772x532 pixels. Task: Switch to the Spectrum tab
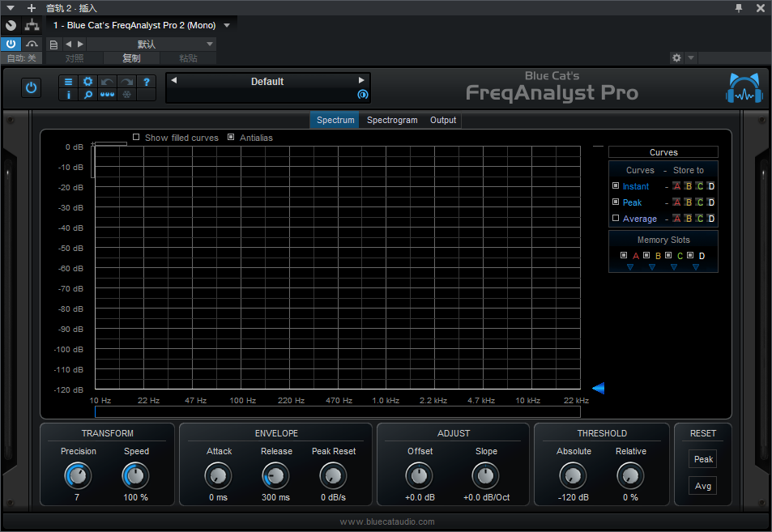tap(335, 120)
